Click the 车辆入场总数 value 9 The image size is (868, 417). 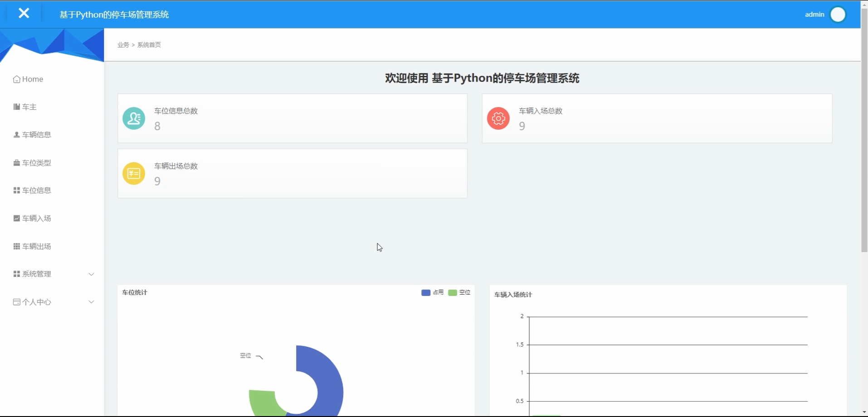click(522, 126)
